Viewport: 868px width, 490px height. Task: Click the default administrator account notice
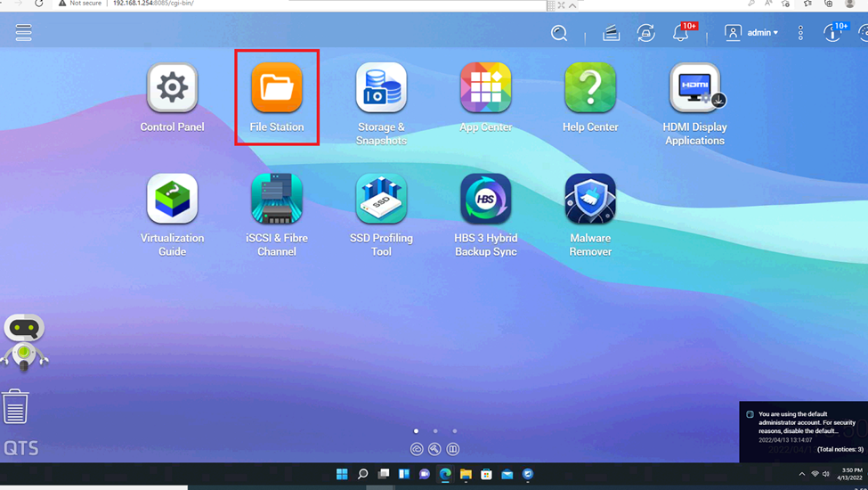(x=807, y=422)
